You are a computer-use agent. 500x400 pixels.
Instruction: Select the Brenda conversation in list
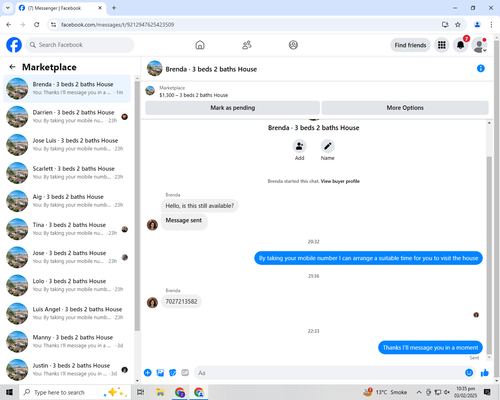(x=67, y=88)
